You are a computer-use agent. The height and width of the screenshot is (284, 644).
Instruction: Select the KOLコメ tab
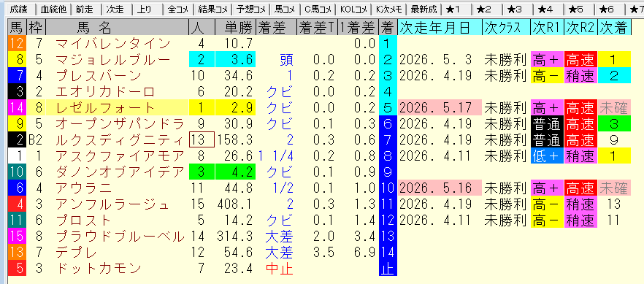pos(354,9)
